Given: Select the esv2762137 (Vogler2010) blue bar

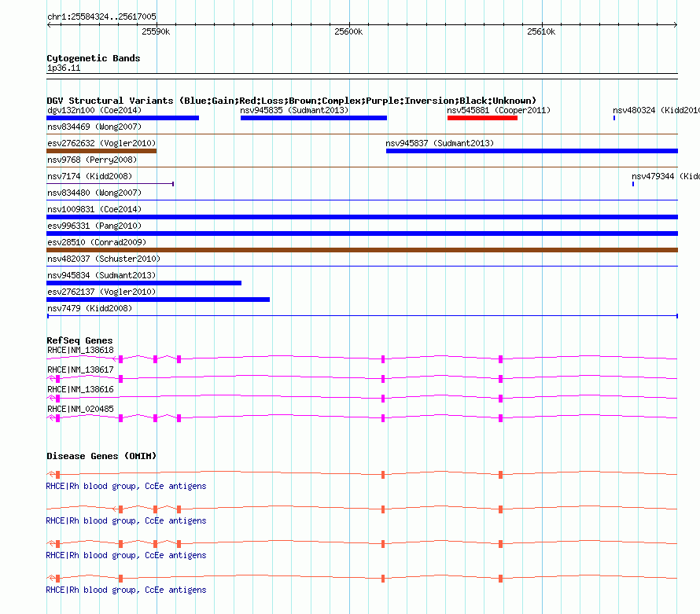Looking at the screenshot, I should [x=158, y=300].
